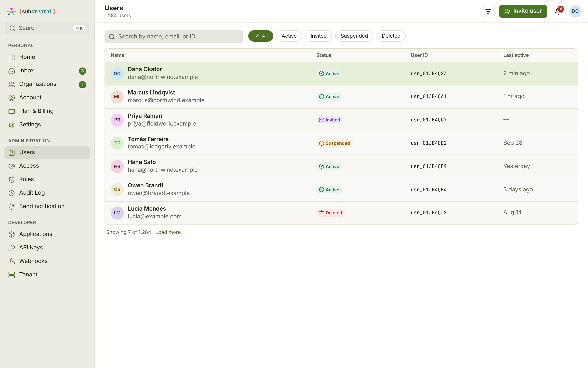This screenshot has height=368, width=588.
Task: Open the notifications bell
Action: 558,11
